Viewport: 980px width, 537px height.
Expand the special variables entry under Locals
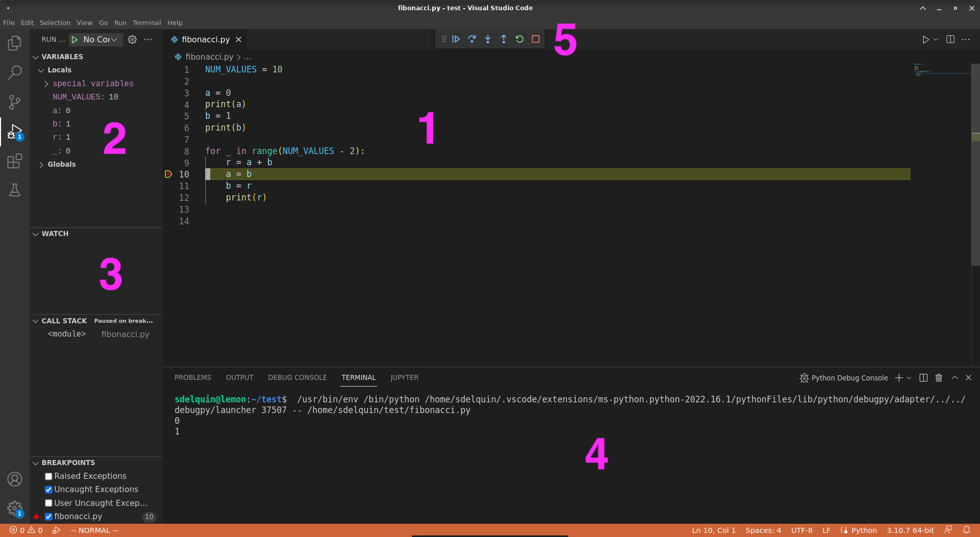click(x=45, y=83)
